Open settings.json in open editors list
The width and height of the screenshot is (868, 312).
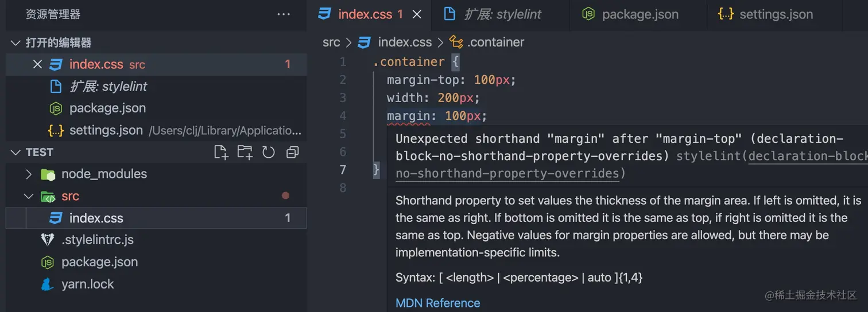click(x=156, y=130)
